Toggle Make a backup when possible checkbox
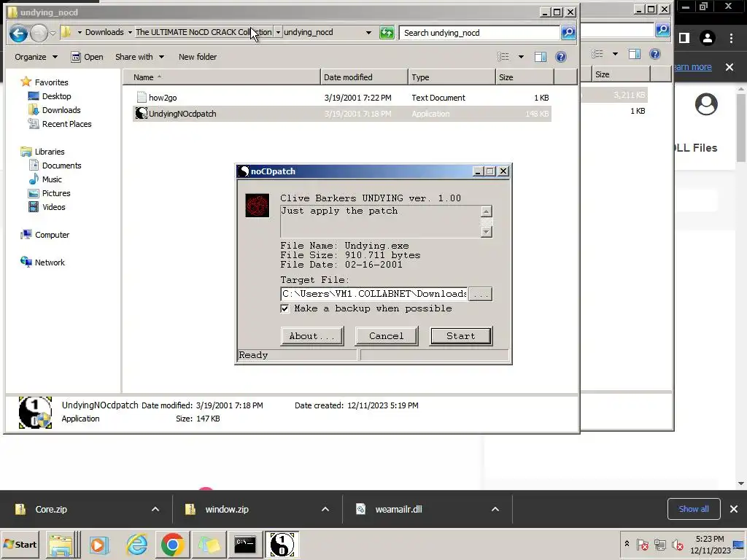This screenshot has width=747, height=560. 285,308
